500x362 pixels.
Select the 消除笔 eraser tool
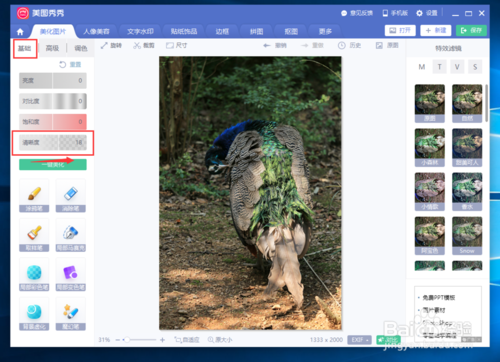[71, 196]
